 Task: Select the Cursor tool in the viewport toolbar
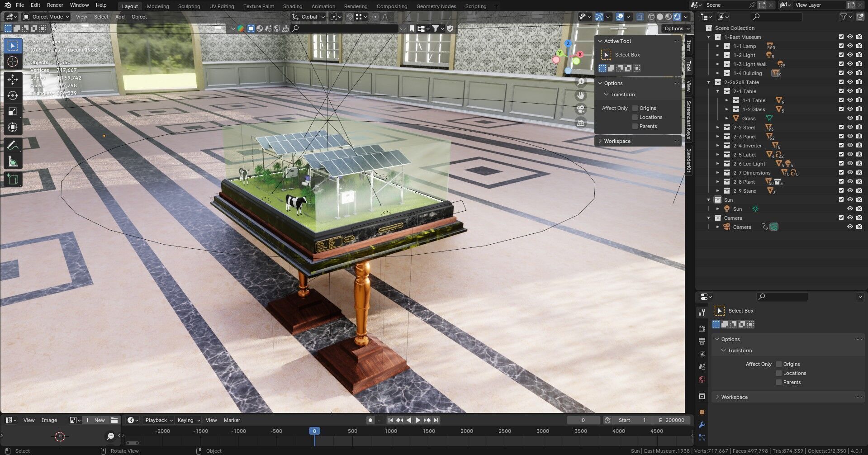pos(13,62)
